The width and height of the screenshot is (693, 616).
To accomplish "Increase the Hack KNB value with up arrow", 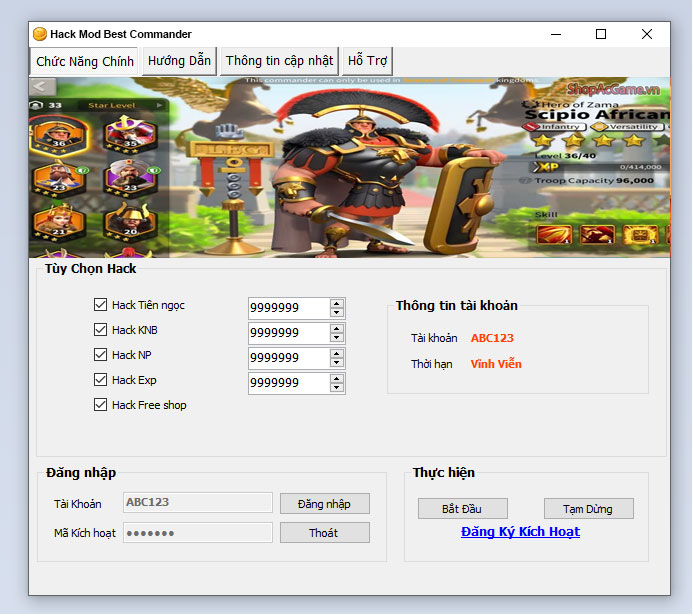I will pos(337,329).
